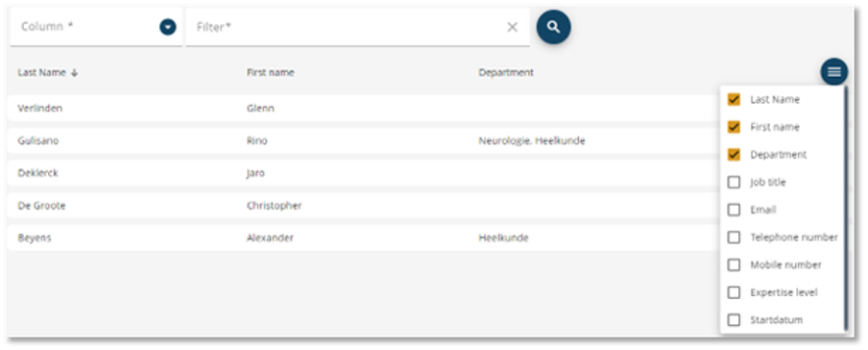Sort by Department column header
This screenshot has height=350, width=868.
(506, 73)
